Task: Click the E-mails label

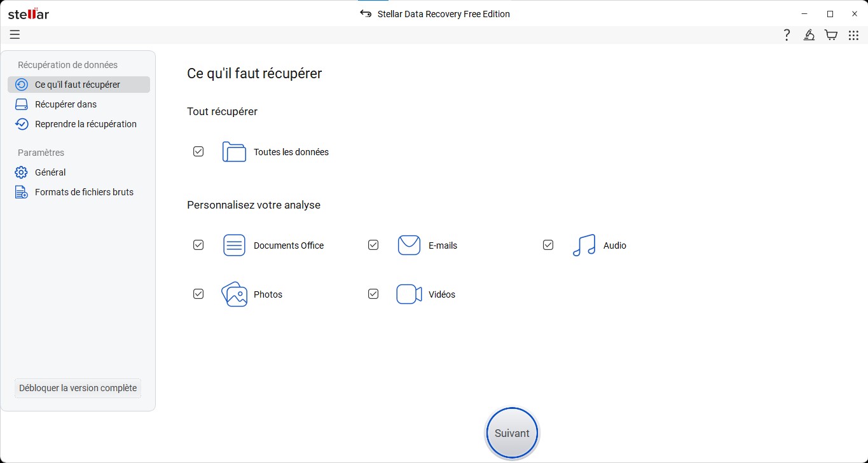Action: point(443,245)
